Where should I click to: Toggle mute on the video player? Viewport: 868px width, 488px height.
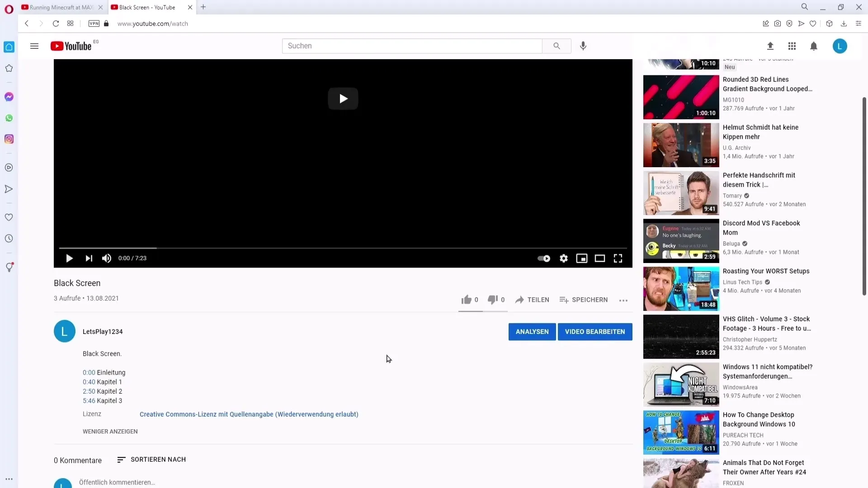tap(107, 258)
